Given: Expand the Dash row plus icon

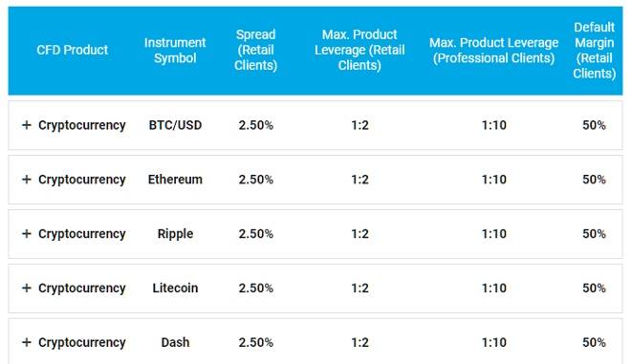Looking at the screenshot, I should 27,342.
